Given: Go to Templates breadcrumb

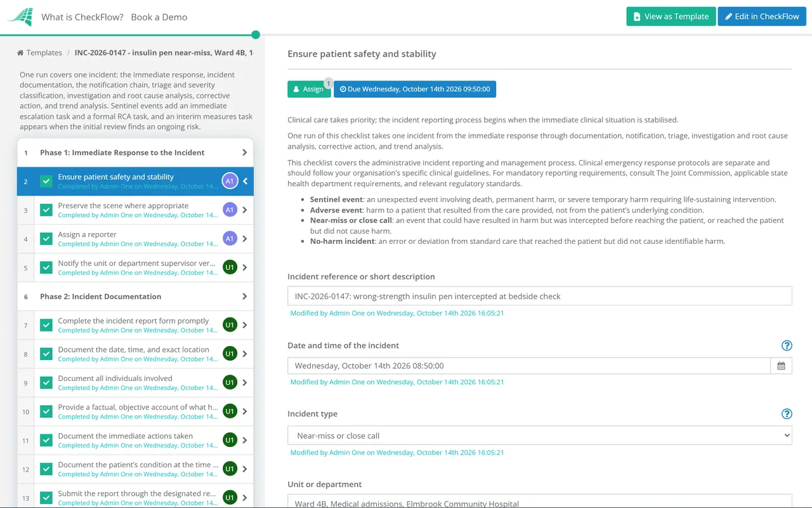Looking at the screenshot, I should (x=44, y=53).
